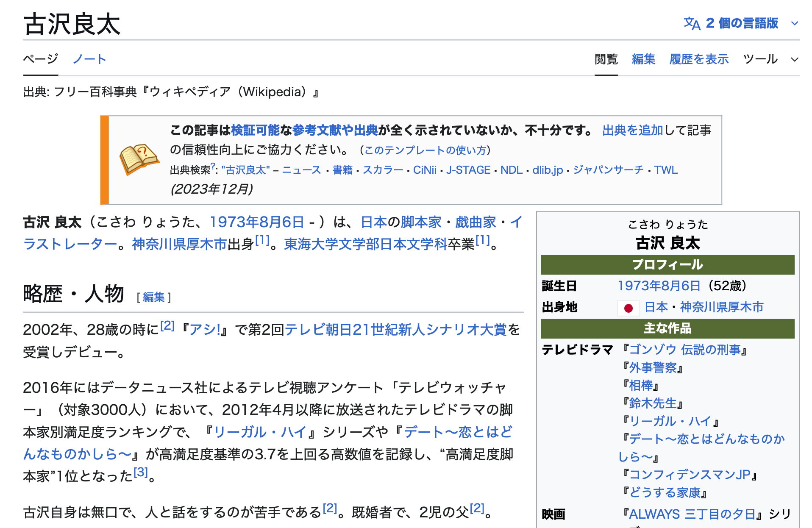The width and height of the screenshot is (812, 528).
Task: Click 神奈川県厚木市 link in infobox
Action: (722, 307)
